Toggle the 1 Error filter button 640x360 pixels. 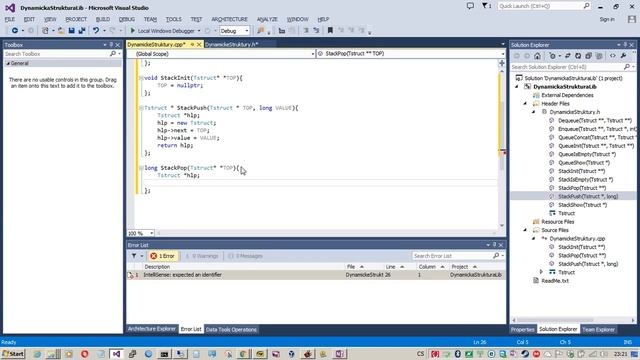162,256
